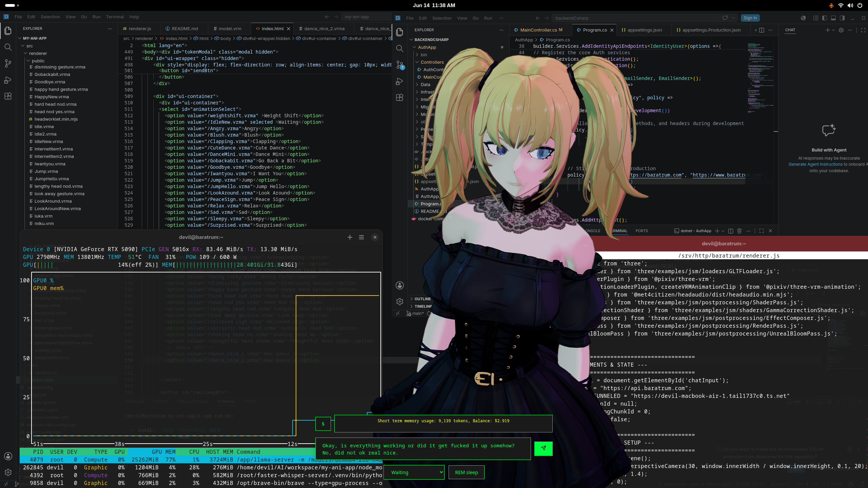This screenshot has height=488, width=868.
Task: Click the clock showing Jun 14 11:38 AM
Action: point(434,5)
